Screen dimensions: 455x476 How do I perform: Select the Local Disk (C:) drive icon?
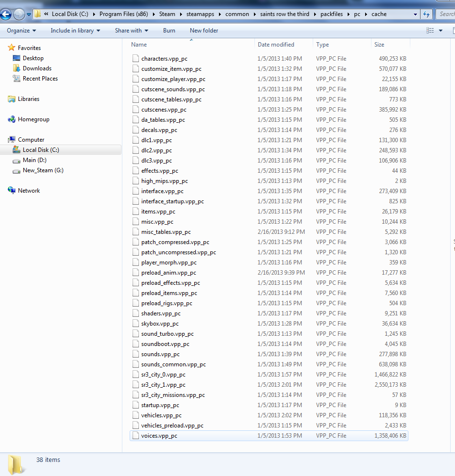pos(17,149)
